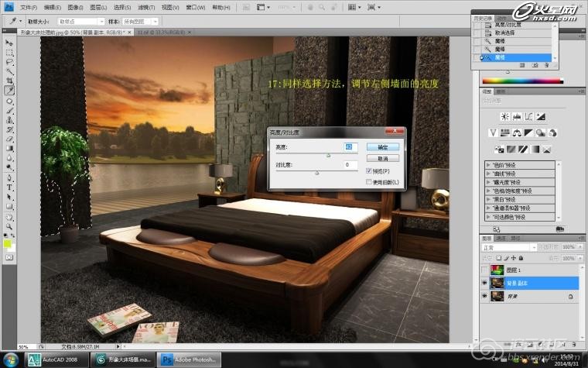Screen dimensions: 588x368
Task: Set history brush source for 亮度/对比度 state
Action: tap(477, 25)
